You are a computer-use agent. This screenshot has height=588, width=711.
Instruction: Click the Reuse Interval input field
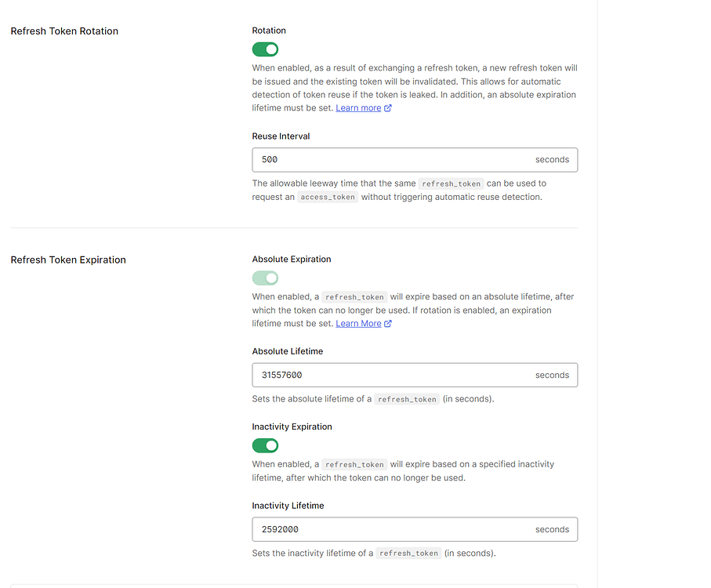392,160
